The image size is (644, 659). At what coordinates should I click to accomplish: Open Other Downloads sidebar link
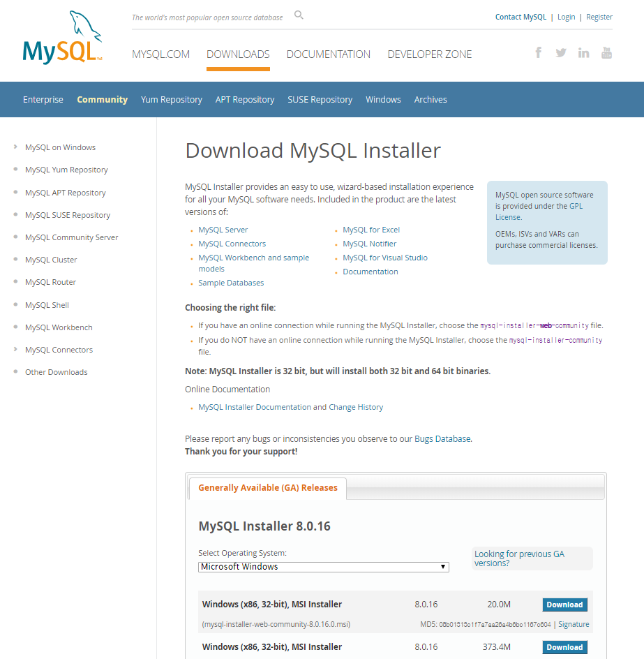pyautogui.click(x=57, y=372)
